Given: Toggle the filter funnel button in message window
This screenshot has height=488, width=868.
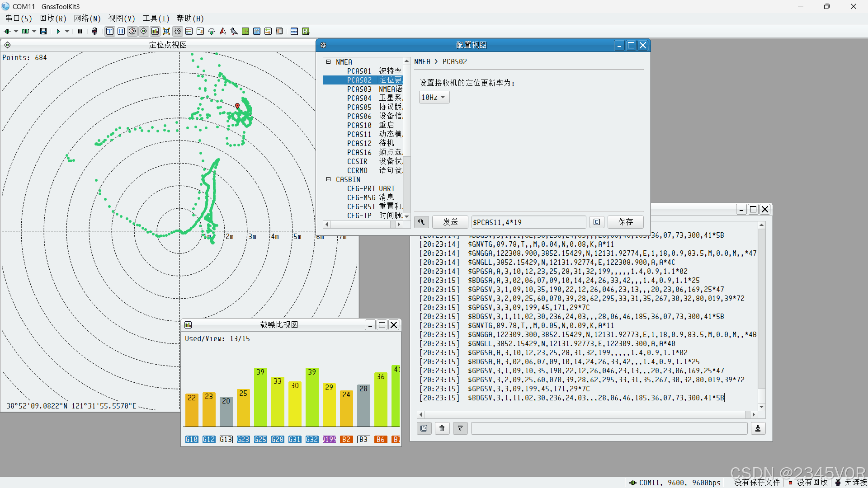Looking at the screenshot, I should (460, 428).
